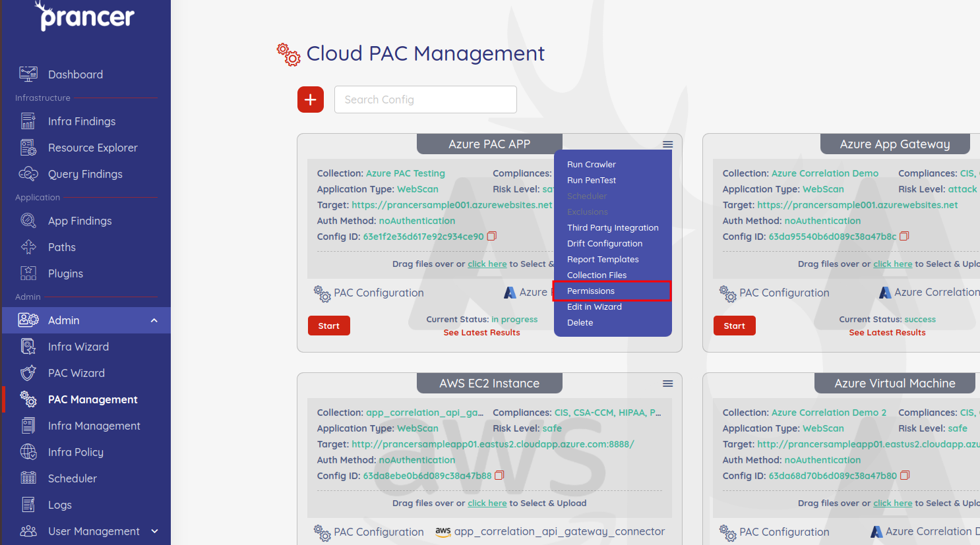980x545 pixels.
Task: Click the App Findings icon
Action: pyautogui.click(x=28, y=221)
